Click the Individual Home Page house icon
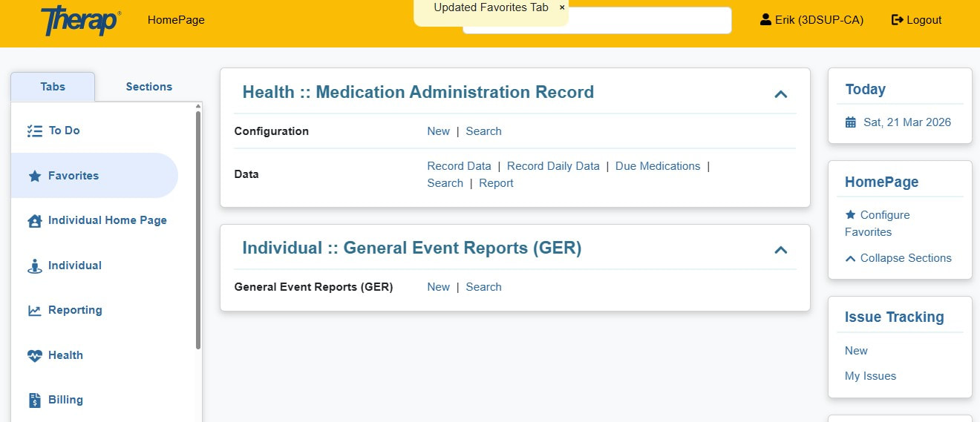980x422 pixels. coord(34,221)
